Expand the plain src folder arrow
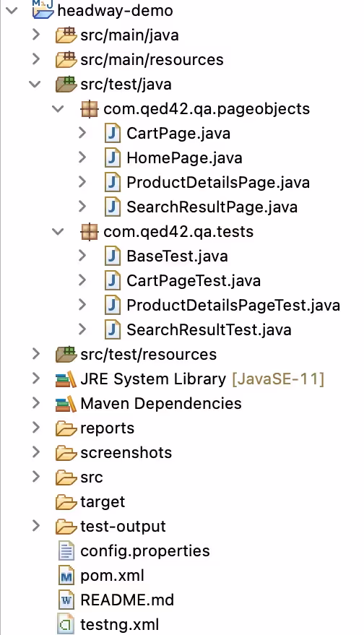Screen dimensions: 364x635 click(36, 477)
